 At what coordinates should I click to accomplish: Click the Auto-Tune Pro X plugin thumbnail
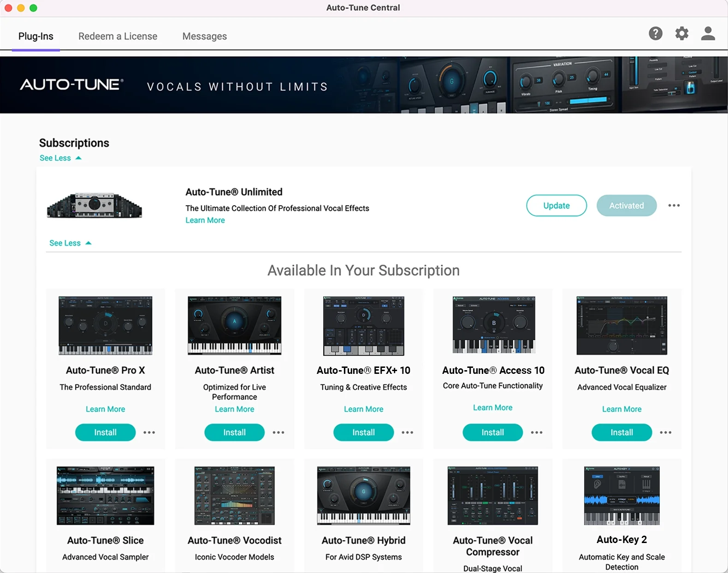click(105, 325)
